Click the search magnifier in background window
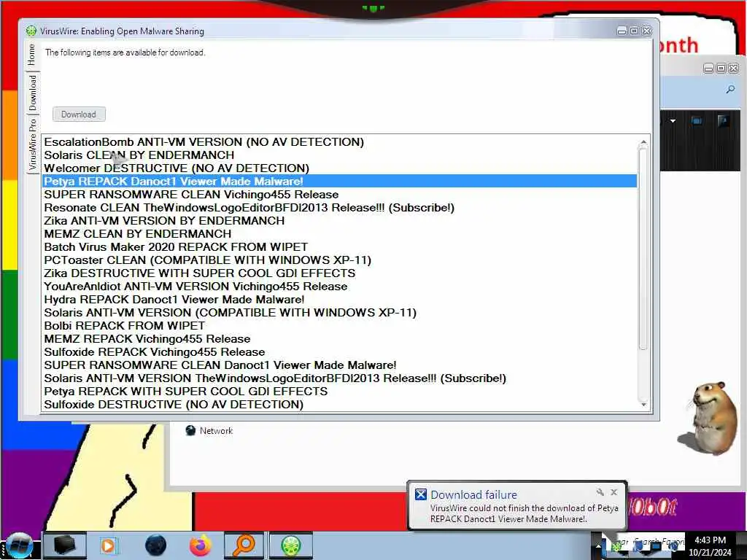The height and width of the screenshot is (560, 747). (730, 89)
